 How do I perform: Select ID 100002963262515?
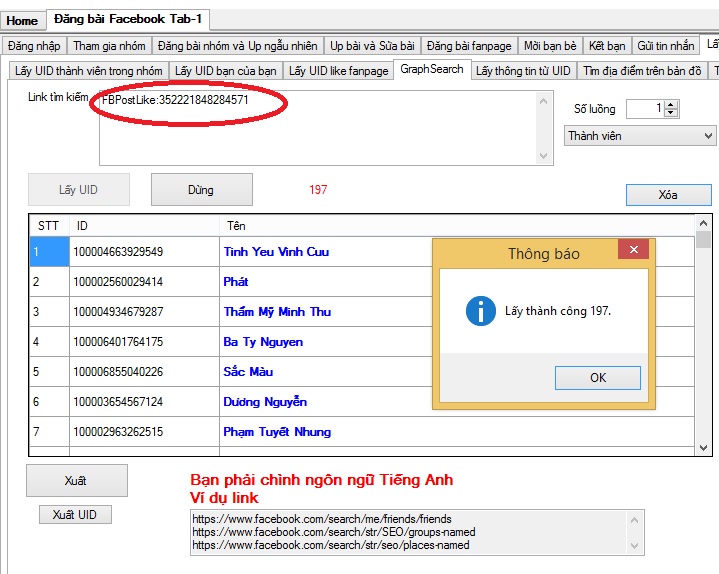tap(118, 432)
